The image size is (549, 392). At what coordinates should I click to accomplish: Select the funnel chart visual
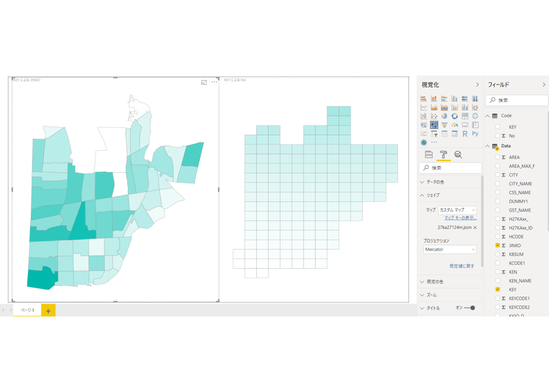(444, 125)
